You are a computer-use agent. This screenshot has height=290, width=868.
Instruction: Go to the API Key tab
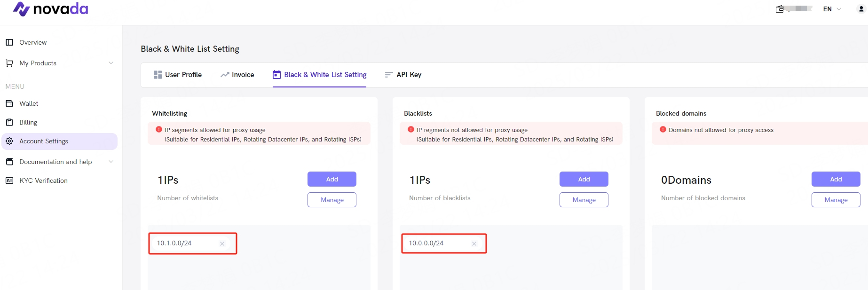[403, 75]
